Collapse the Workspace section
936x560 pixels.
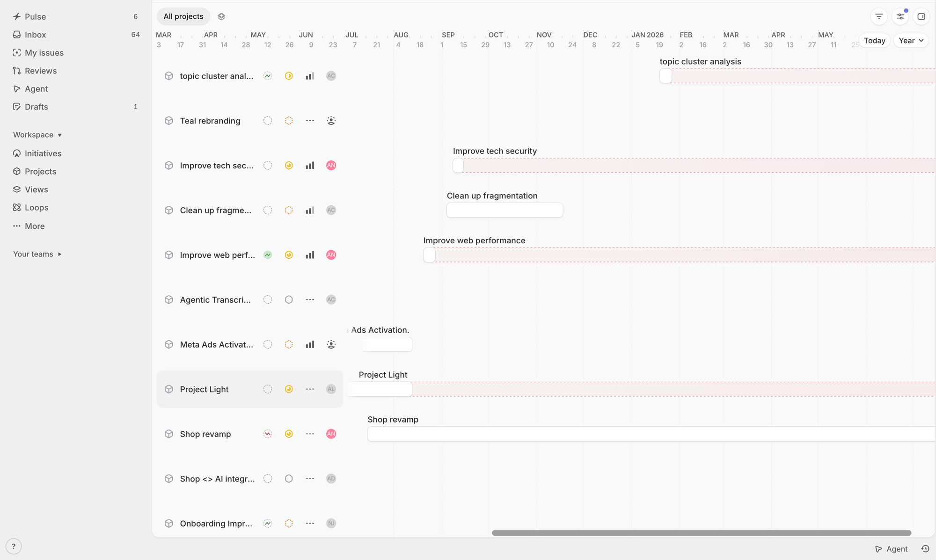coord(37,135)
